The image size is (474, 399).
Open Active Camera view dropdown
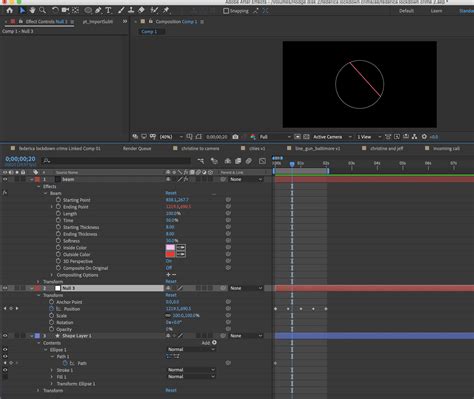pos(332,137)
